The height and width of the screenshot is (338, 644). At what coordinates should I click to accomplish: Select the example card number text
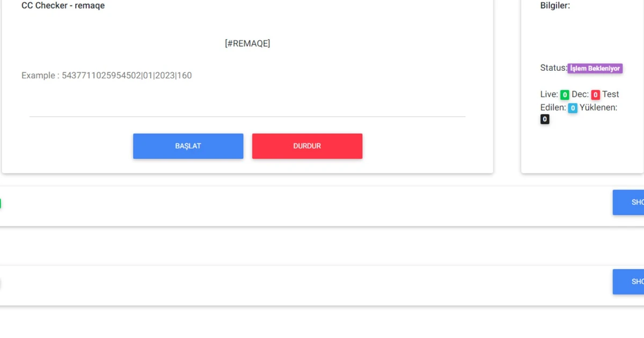(106, 75)
